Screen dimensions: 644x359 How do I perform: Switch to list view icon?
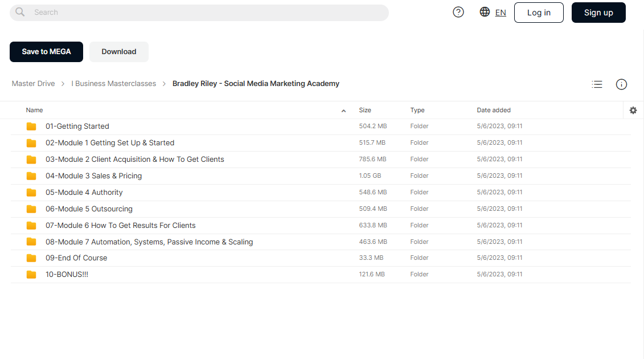click(x=597, y=84)
